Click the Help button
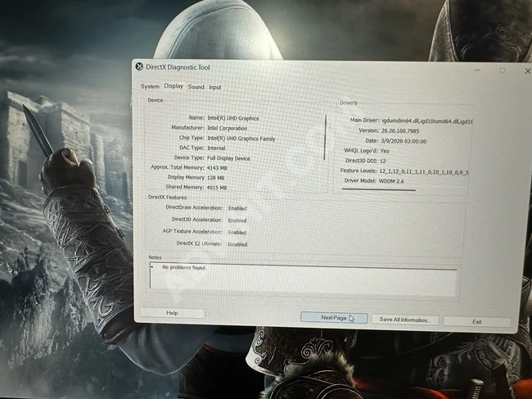The width and height of the screenshot is (532, 399). tap(172, 313)
